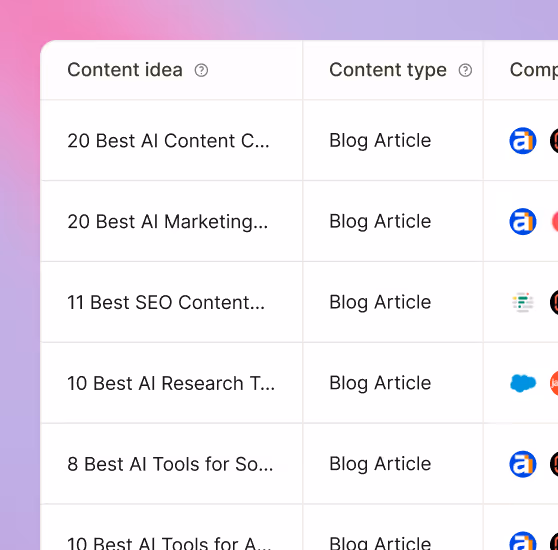The height and width of the screenshot is (550, 558).
Task: Select the red logo in 20 Best AI Marketing row
Action: point(555,221)
